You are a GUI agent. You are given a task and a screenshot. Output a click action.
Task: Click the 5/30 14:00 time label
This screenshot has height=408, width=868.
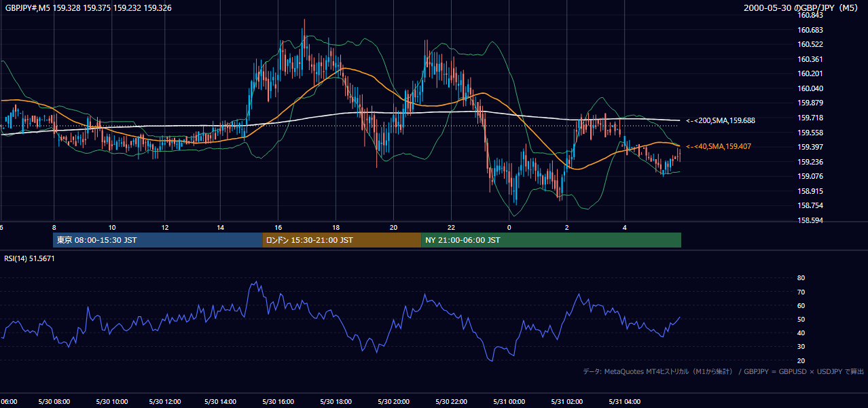(221, 402)
